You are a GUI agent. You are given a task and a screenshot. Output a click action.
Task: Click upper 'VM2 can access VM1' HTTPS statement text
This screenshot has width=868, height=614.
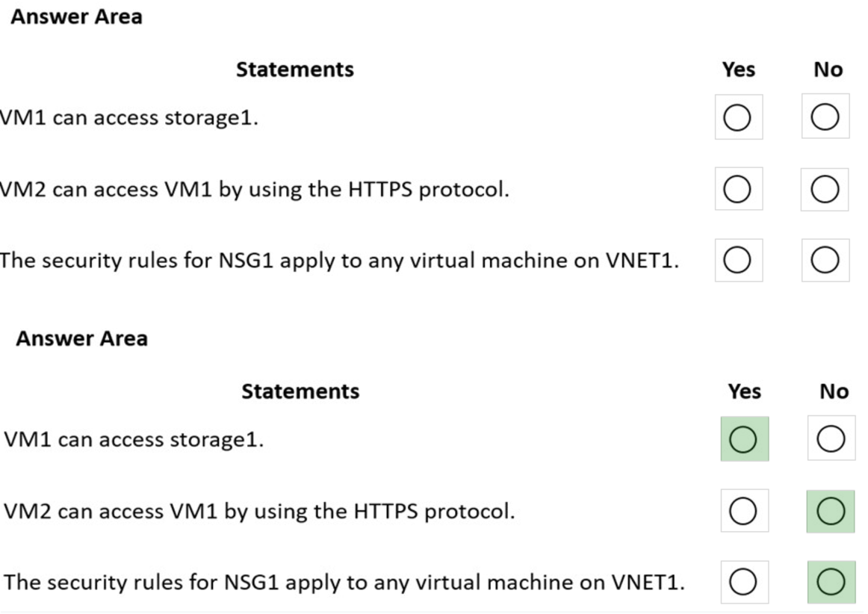254,189
